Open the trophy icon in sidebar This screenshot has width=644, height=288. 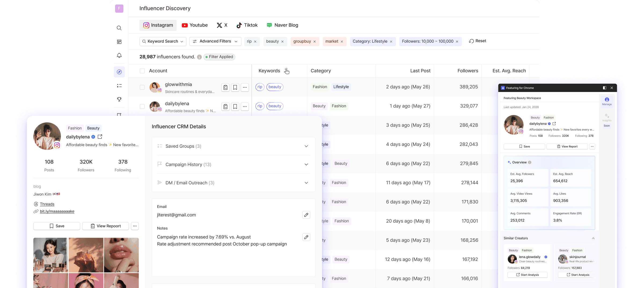point(119,99)
